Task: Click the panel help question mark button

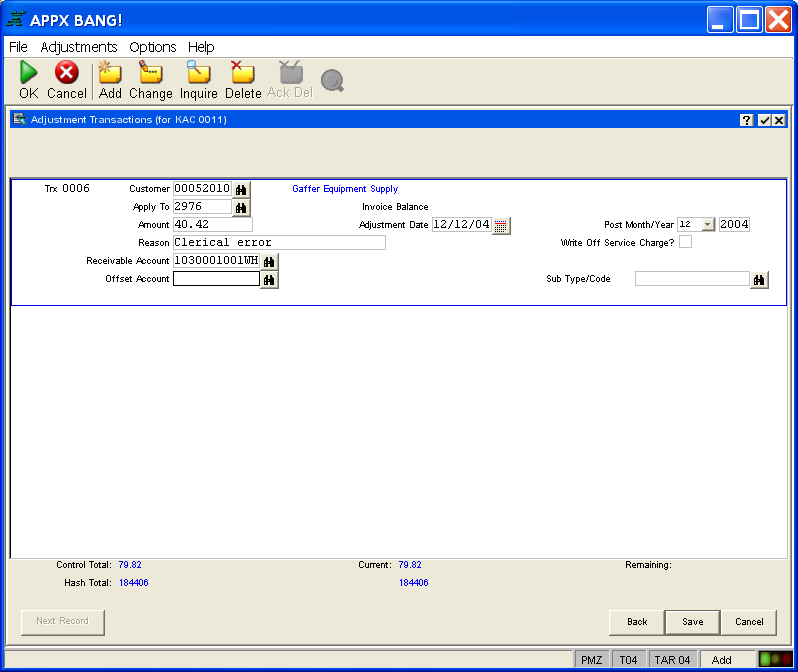Action: [746, 120]
